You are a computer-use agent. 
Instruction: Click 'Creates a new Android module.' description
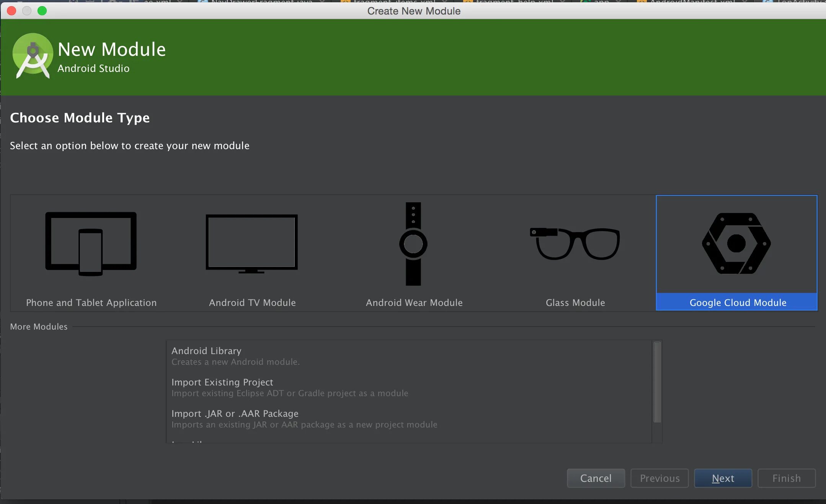[x=235, y=362]
